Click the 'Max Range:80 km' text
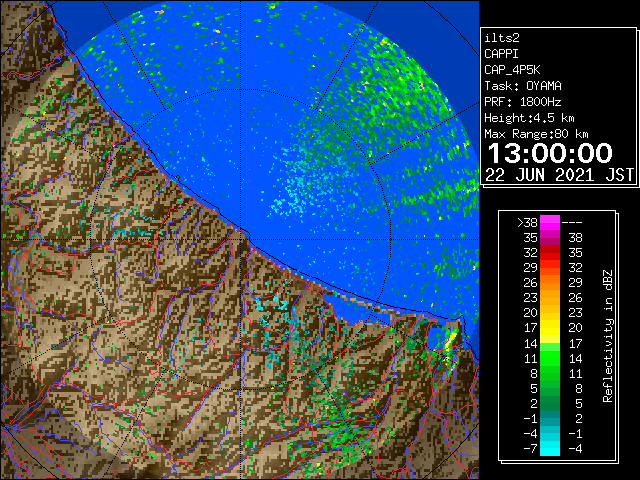Image resolution: width=640 pixels, height=480 pixels. pyautogui.click(x=536, y=134)
